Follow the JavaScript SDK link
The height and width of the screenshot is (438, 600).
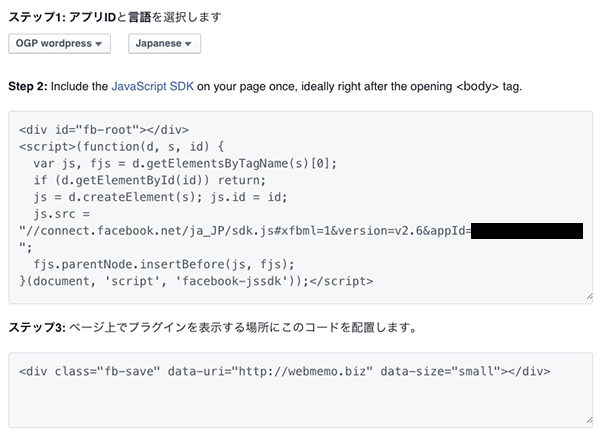point(152,86)
